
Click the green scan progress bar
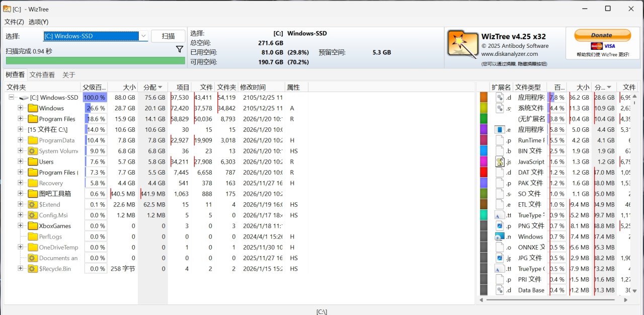click(x=96, y=60)
